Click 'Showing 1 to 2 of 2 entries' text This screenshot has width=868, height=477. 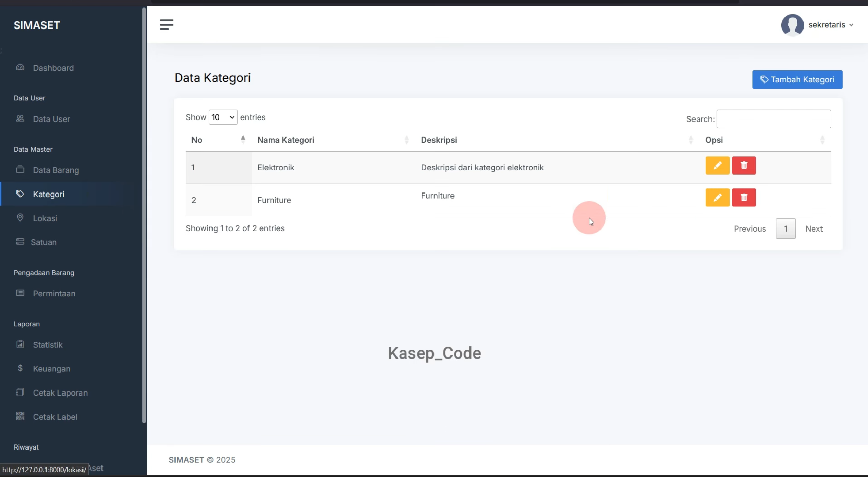click(x=235, y=228)
